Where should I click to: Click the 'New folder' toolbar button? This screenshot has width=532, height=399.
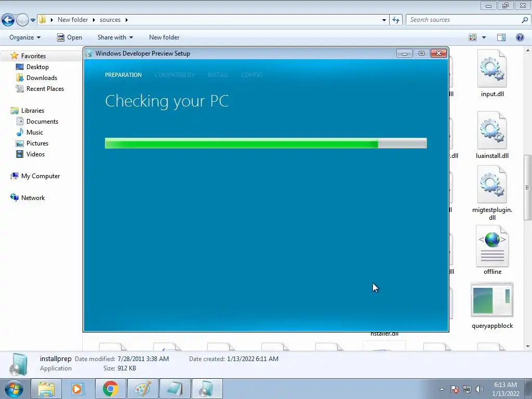164,37
